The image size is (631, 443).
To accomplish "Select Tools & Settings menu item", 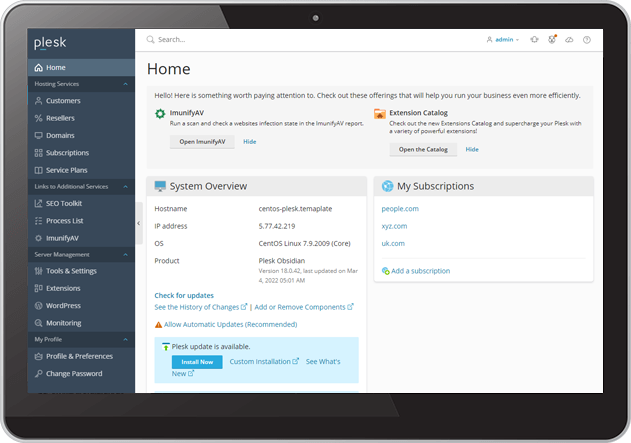I will (70, 271).
